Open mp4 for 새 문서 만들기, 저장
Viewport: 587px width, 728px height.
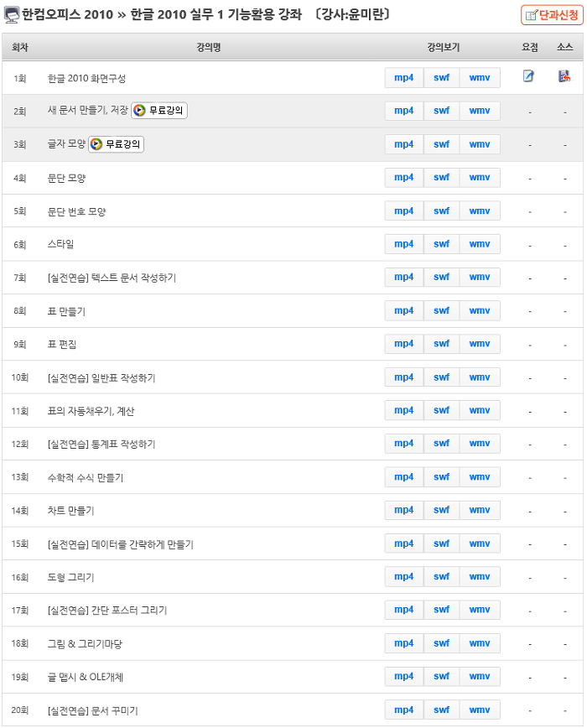(x=403, y=111)
